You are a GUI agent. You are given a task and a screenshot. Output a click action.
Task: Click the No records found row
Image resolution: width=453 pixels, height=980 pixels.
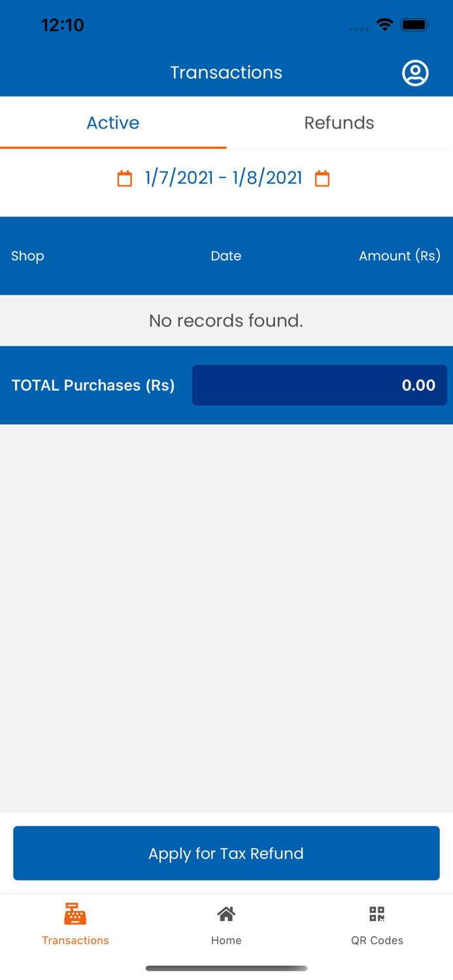(x=226, y=320)
